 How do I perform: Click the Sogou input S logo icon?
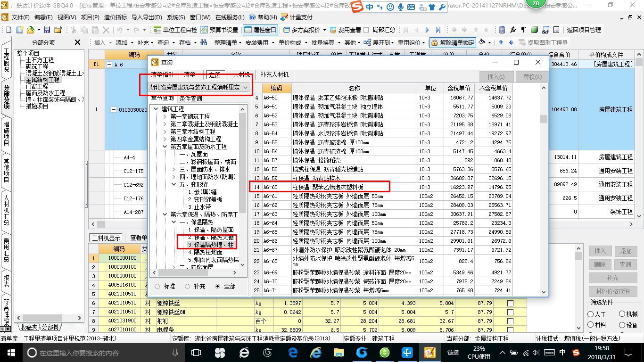[358, 7]
